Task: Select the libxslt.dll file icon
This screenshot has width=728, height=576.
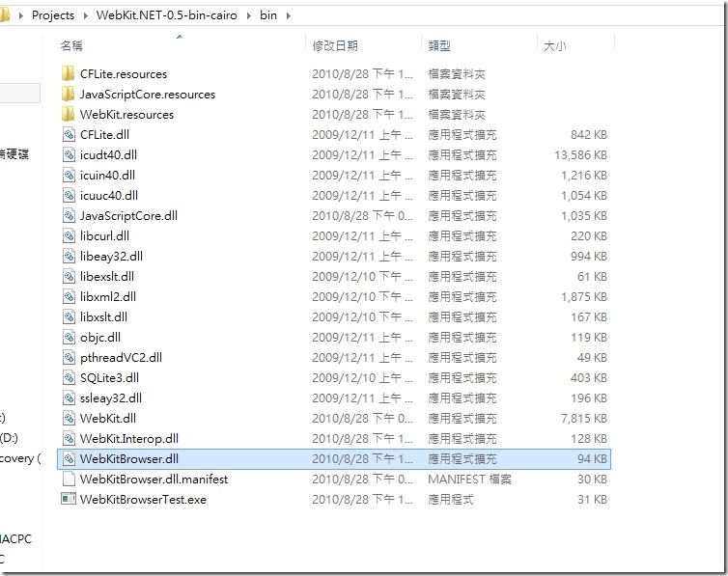Action: pos(69,316)
